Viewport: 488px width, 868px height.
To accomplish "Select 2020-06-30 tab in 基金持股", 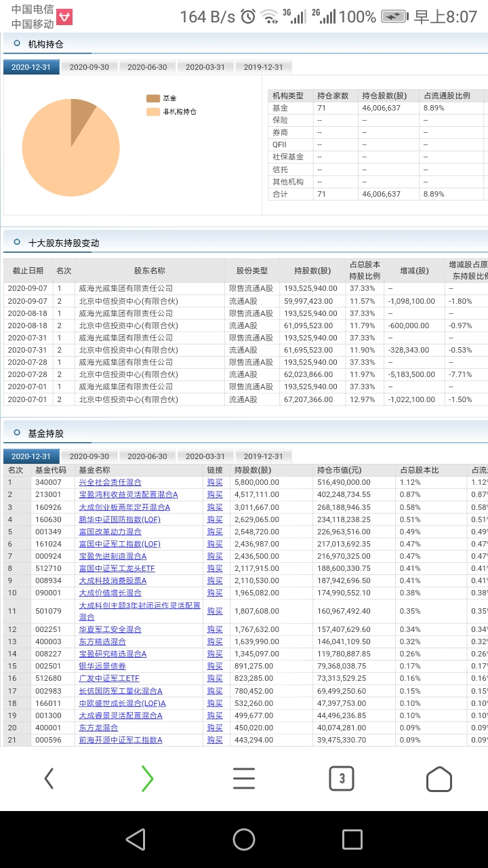I will coord(147,456).
